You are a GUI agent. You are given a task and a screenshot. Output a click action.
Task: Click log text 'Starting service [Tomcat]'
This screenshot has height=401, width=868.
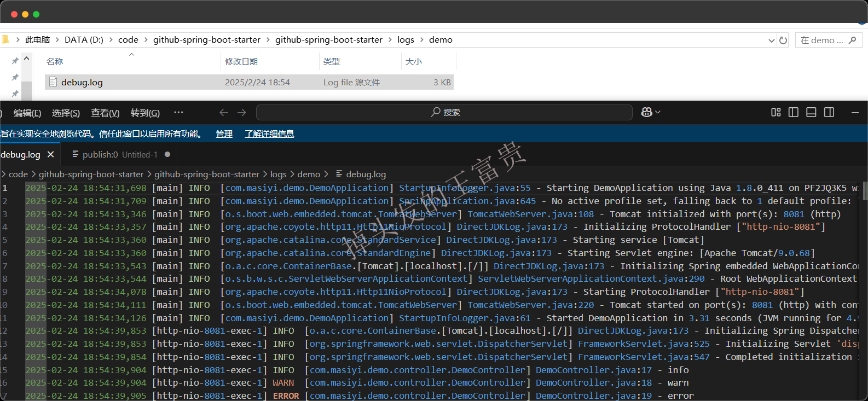click(639, 240)
